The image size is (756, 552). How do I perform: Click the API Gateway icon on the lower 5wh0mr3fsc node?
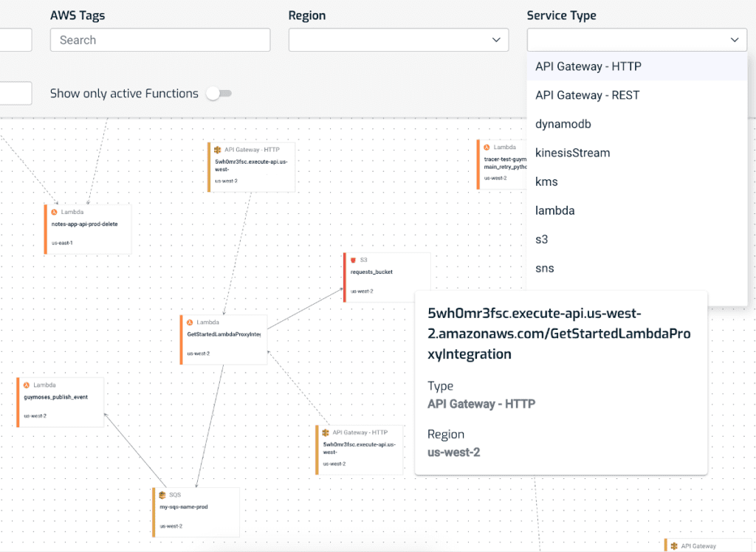point(326,432)
